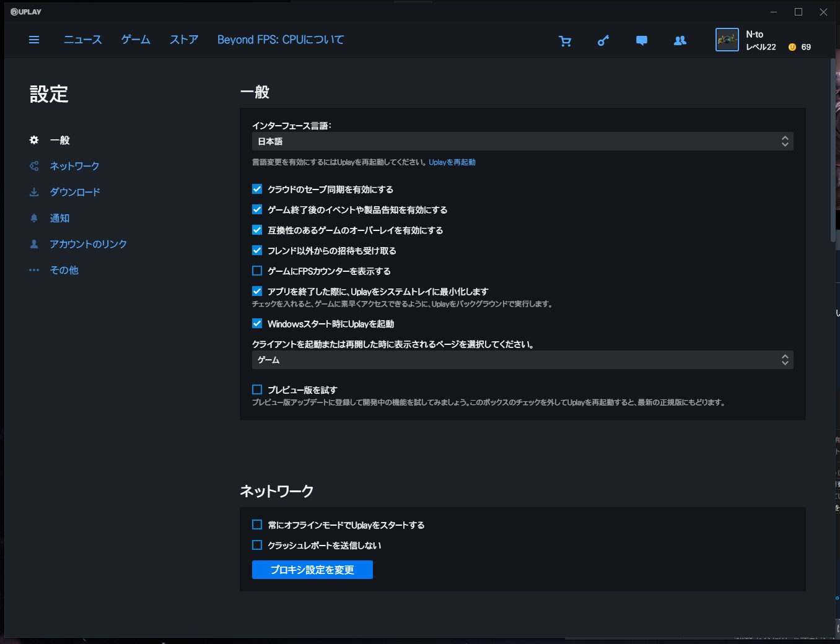
Task: Open the ストア tab
Action: click(184, 40)
